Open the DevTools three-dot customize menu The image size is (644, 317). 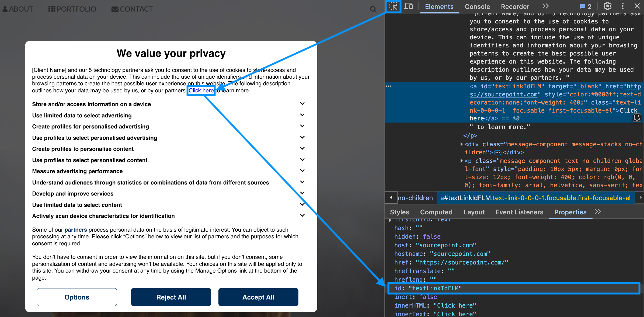click(x=622, y=6)
